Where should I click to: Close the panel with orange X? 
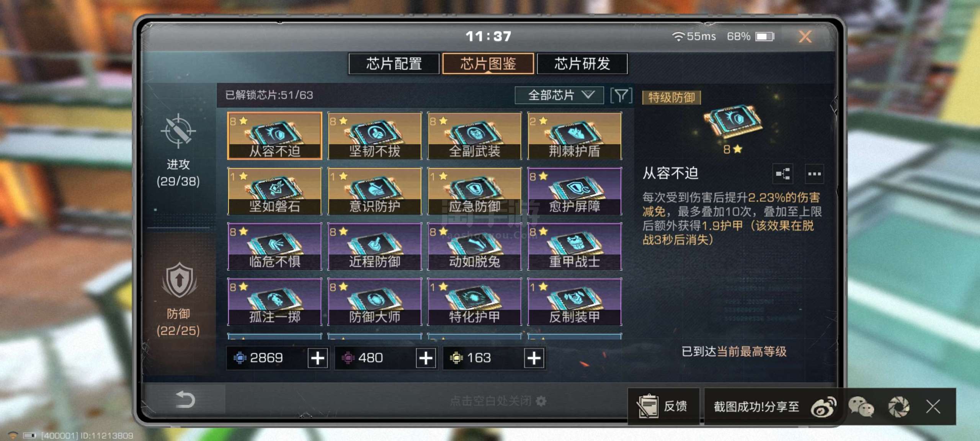[805, 36]
